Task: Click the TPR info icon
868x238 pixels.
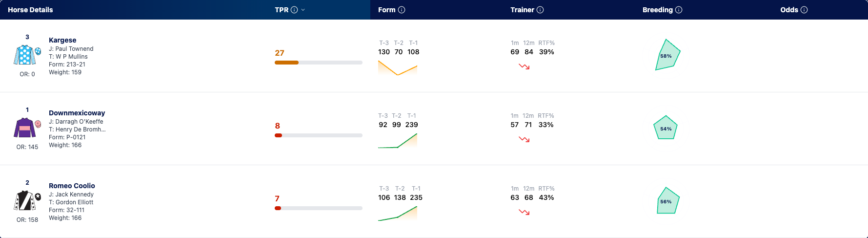Action: tap(294, 10)
